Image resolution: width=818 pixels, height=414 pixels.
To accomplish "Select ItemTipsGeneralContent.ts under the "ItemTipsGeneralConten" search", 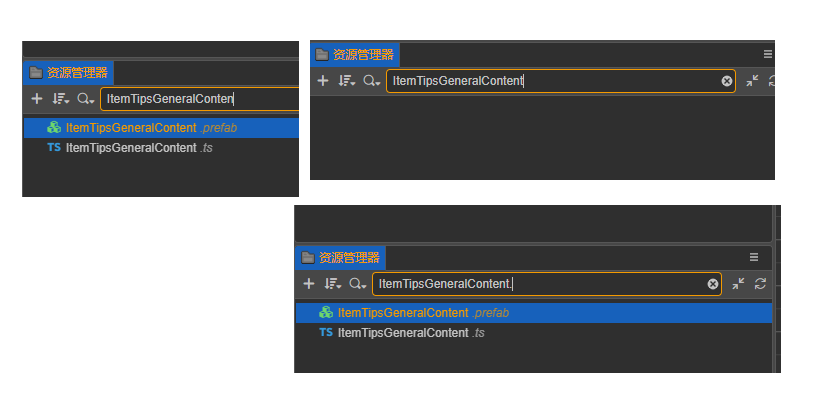I will [x=139, y=148].
